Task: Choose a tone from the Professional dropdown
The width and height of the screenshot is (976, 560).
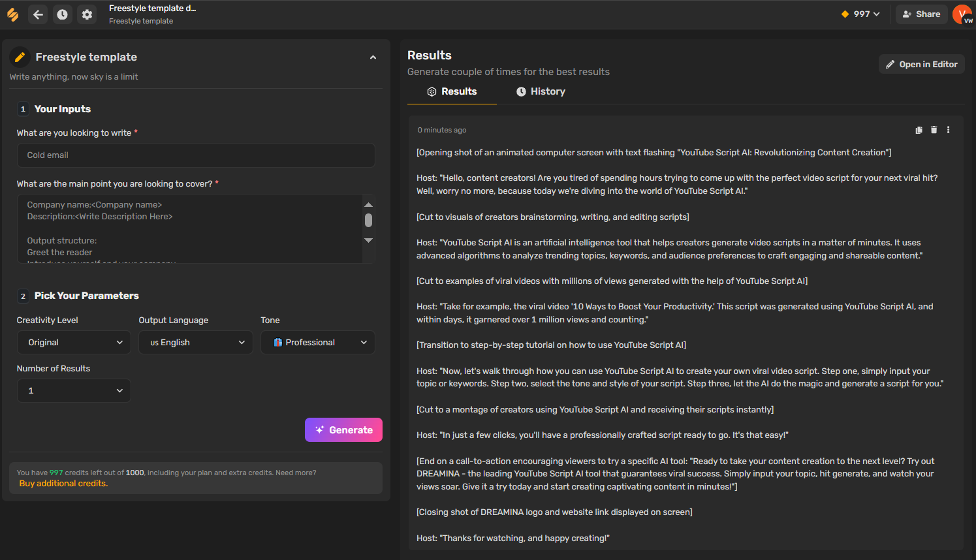Action: coord(318,343)
